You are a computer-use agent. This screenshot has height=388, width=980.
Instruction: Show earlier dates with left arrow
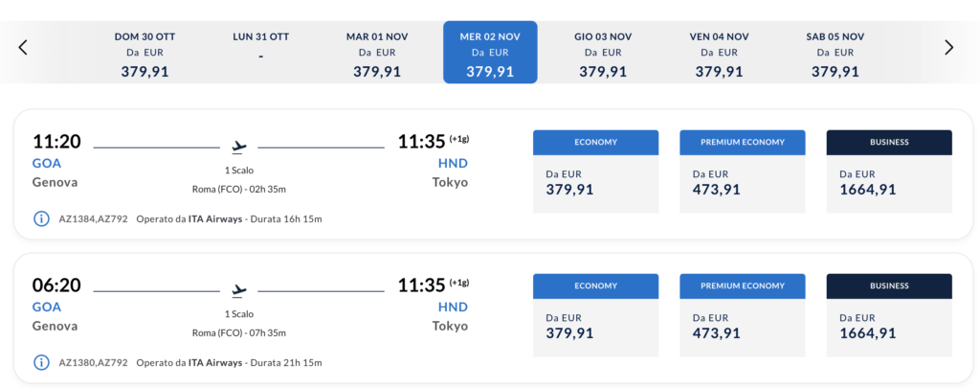coord(23,47)
